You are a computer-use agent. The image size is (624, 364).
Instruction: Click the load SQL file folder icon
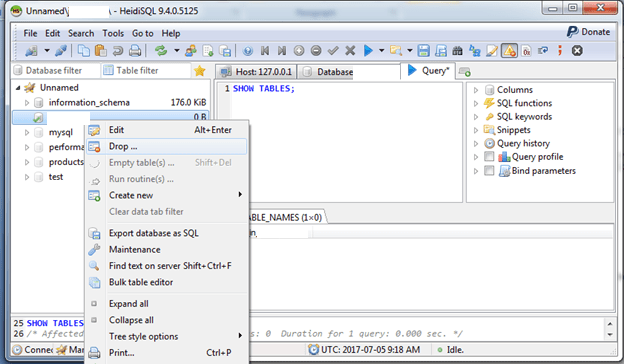point(396,51)
